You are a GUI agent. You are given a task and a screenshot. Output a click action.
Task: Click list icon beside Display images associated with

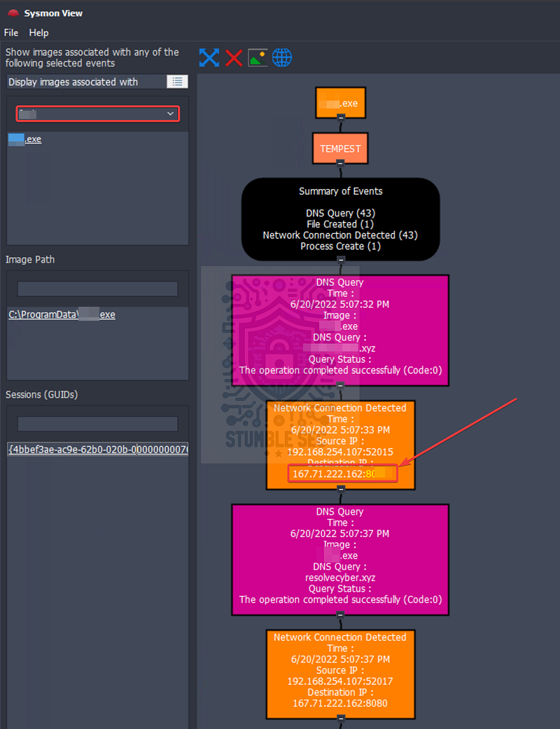click(178, 82)
